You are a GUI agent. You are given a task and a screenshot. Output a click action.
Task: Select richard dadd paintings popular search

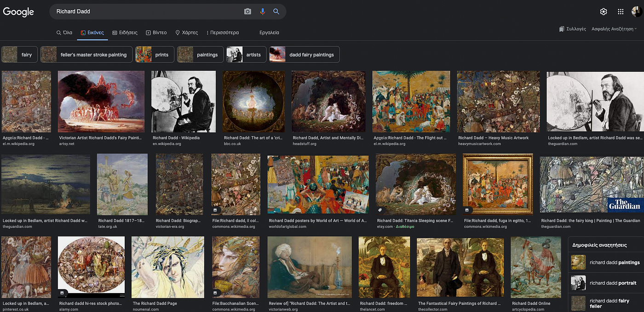tap(606, 262)
